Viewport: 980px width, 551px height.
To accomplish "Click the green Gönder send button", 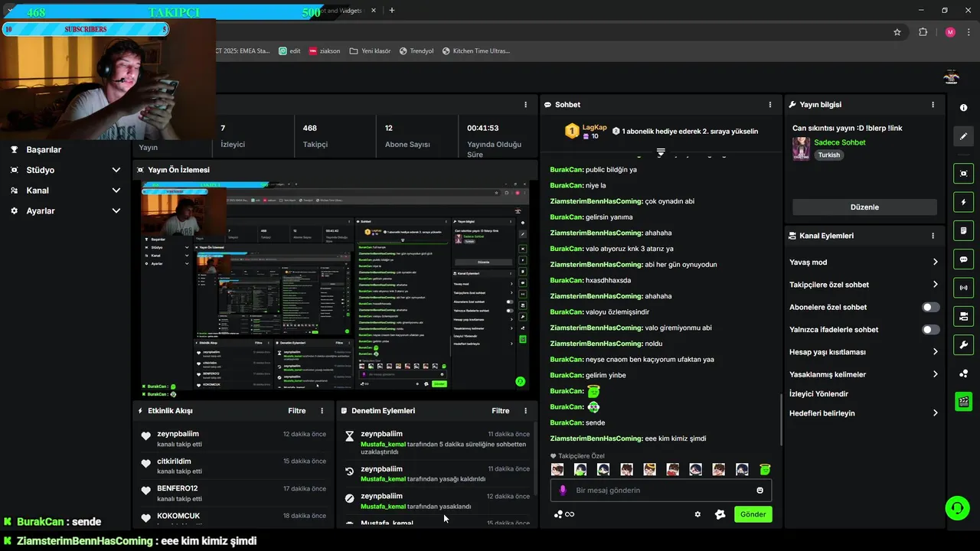I will point(753,514).
